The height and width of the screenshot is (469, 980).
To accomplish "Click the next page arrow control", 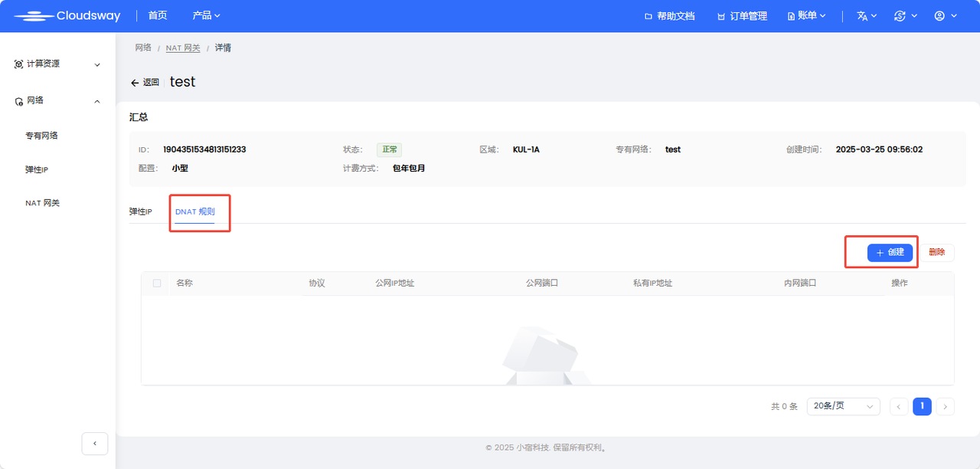I will coord(946,406).
